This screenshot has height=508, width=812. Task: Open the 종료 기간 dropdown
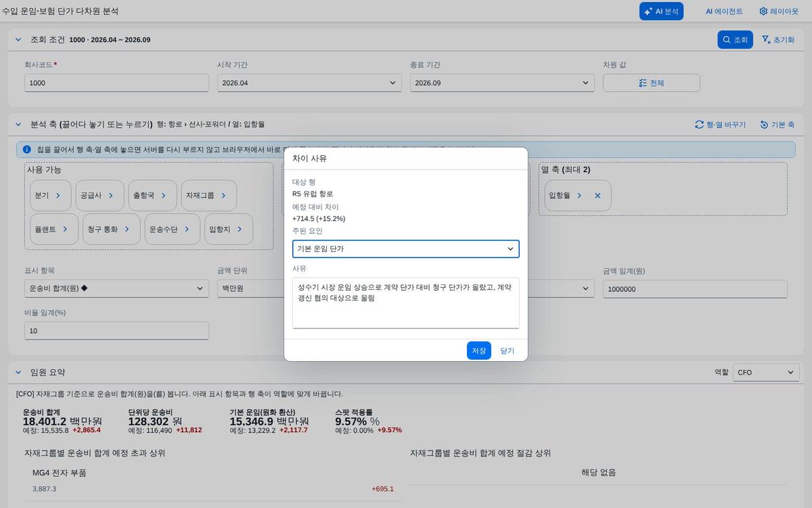502,83
